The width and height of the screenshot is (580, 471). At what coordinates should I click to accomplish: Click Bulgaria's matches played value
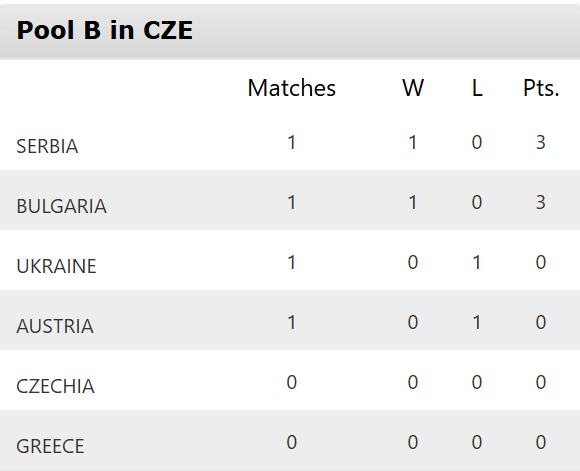291,202
